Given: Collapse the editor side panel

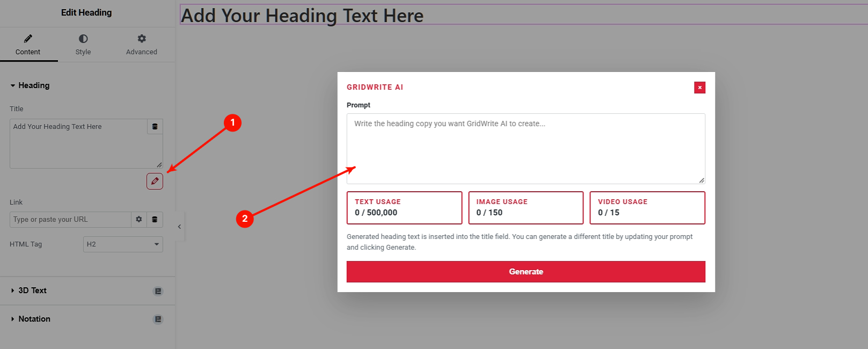Looking at the screenshot, I should point(179,227).
